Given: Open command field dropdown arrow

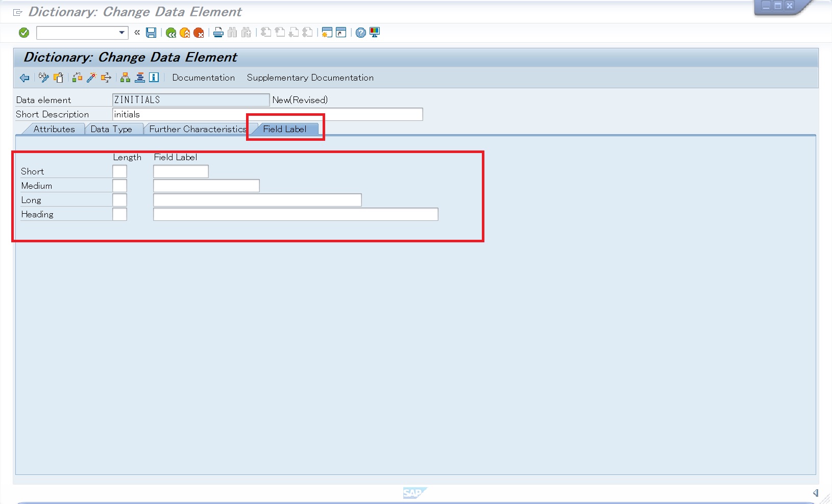Looking at the screenshot, I should click(121, 33).
